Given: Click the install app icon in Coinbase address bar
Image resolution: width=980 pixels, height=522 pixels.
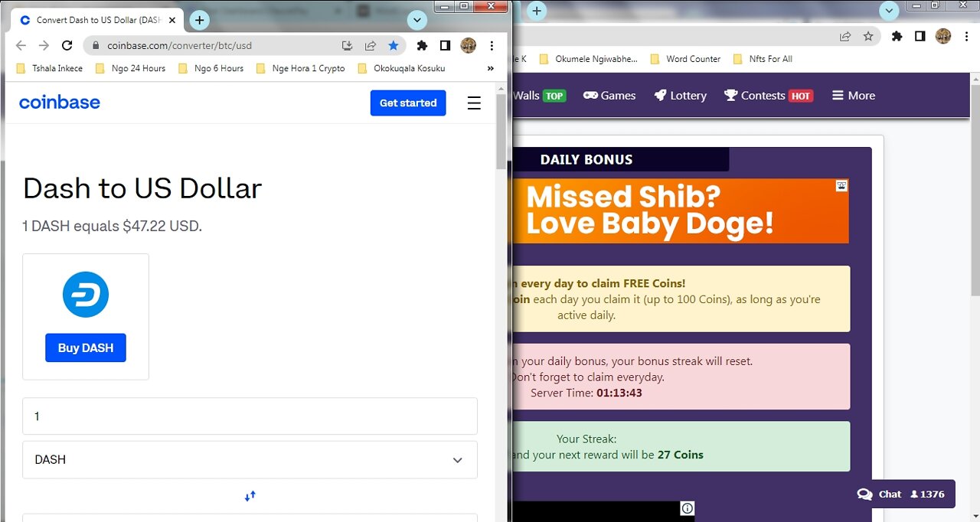Looking at the screenshot, I should (348, 46).
